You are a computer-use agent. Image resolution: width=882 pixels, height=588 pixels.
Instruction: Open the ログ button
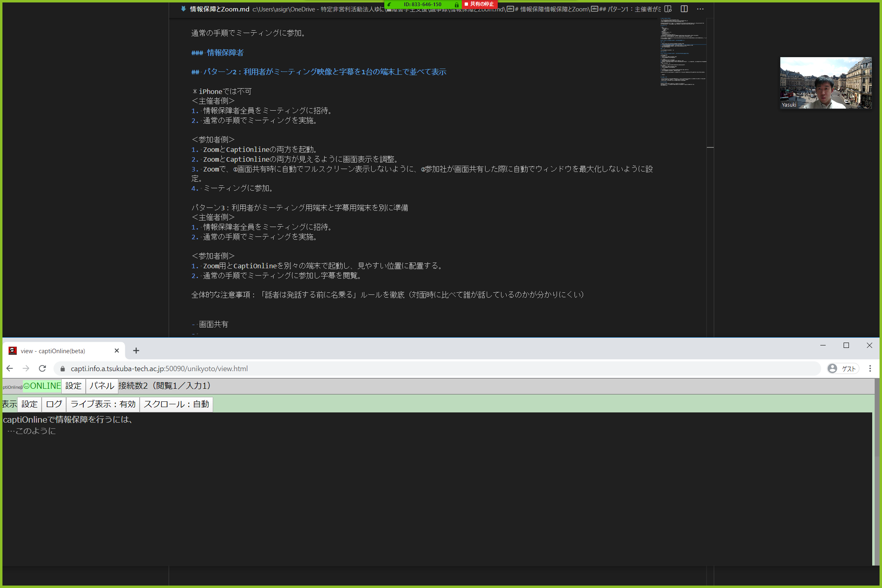pyautogui.click(x=54, y=404)
